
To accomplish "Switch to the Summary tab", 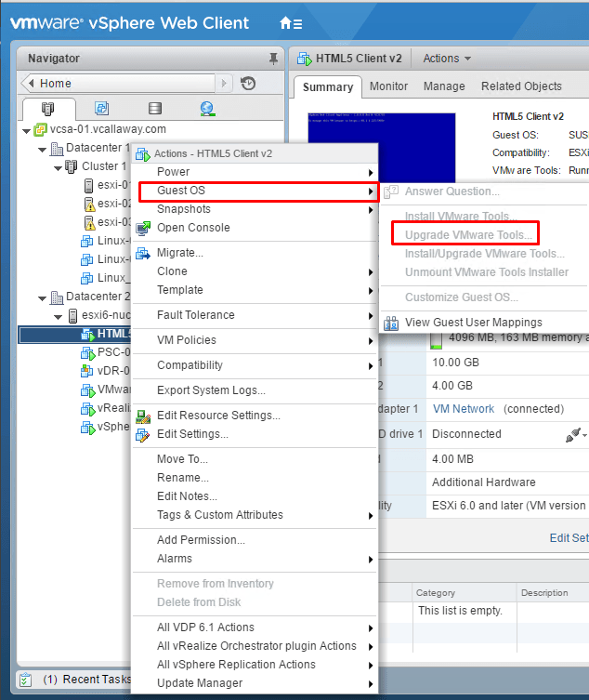I will point(328,86).
